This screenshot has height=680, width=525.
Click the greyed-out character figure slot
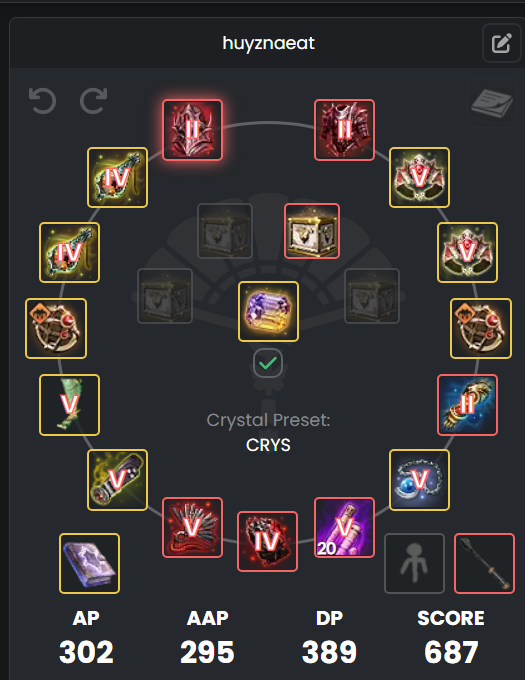click(414, 563)
